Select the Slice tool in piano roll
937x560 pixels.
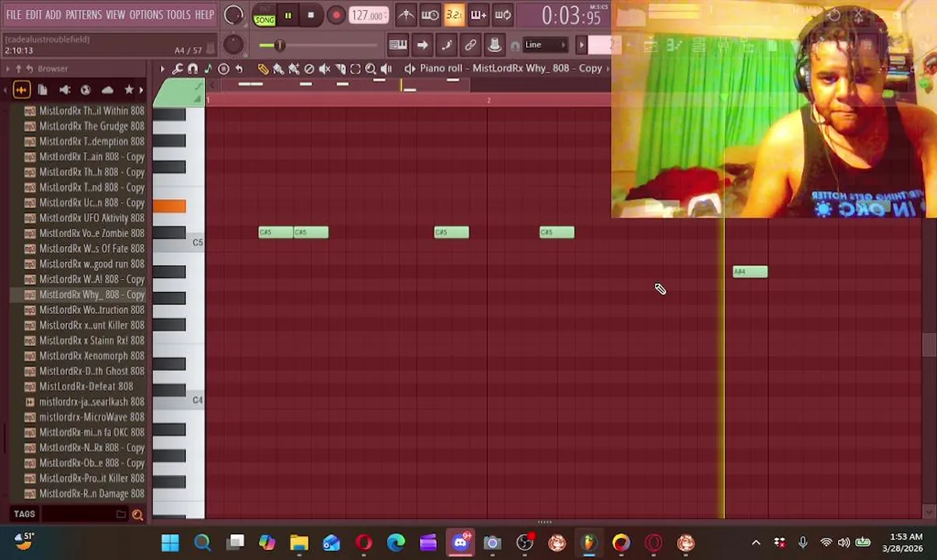pyautogui.click(x=340, y=68)
